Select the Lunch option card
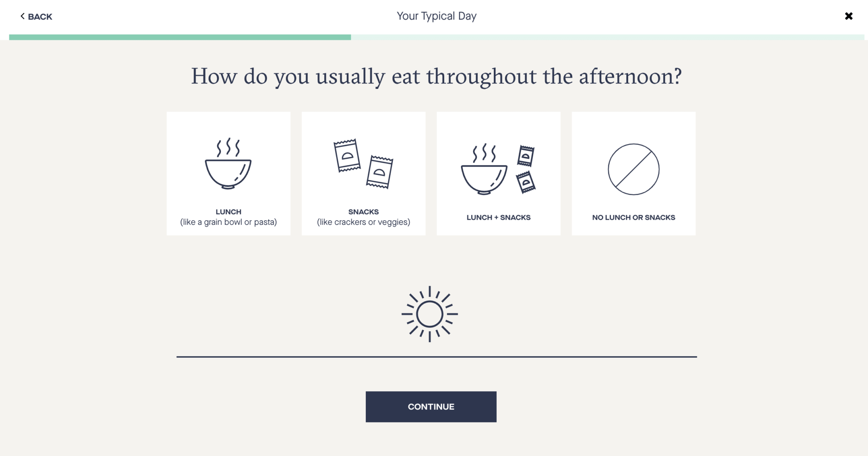868x456 pixels. click(228, 174)
